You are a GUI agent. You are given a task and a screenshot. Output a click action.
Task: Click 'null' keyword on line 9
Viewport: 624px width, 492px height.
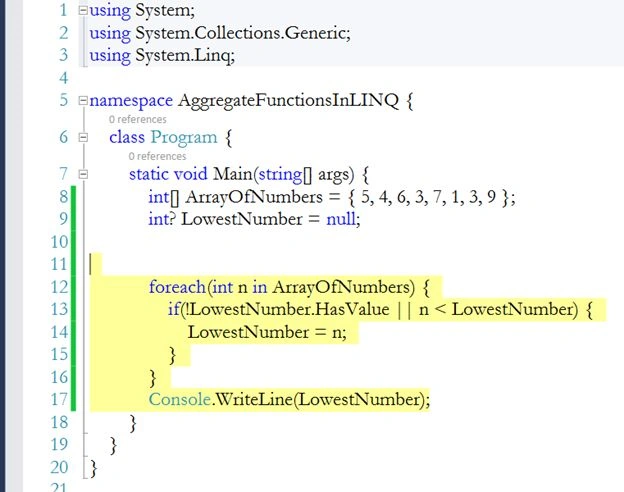click(x=341, y=219)
